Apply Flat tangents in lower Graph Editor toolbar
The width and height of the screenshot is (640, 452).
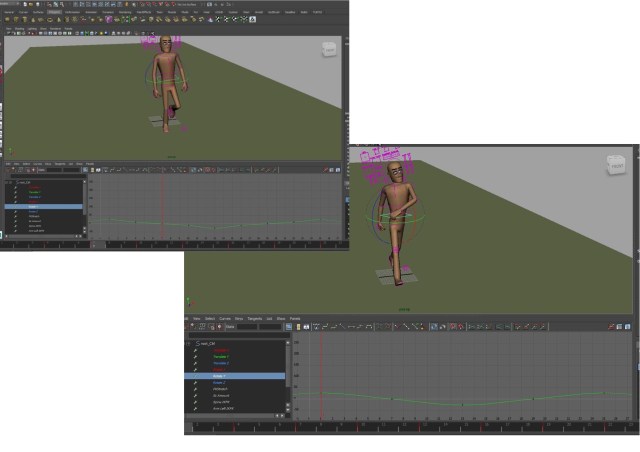tap(351, 327)
